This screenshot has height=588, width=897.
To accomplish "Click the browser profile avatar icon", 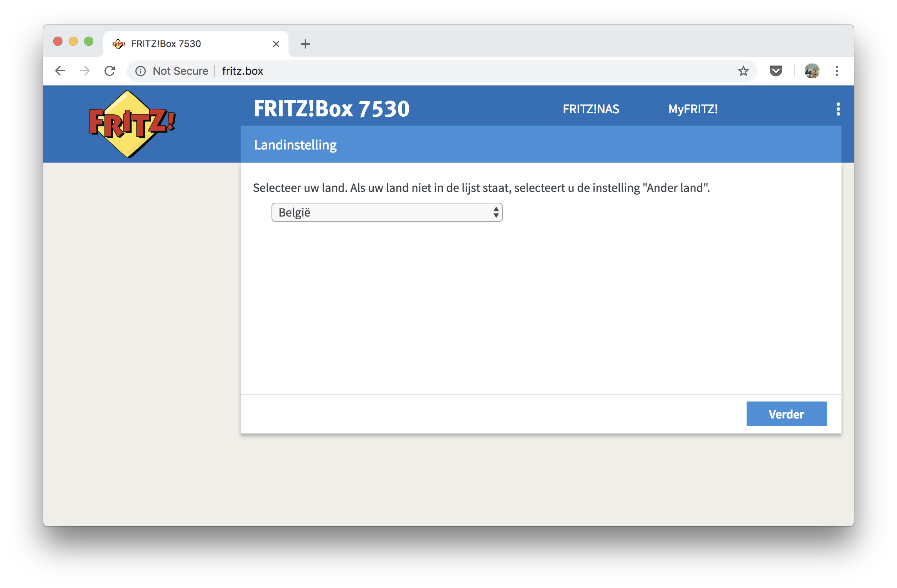I will [x=812, y=71].
